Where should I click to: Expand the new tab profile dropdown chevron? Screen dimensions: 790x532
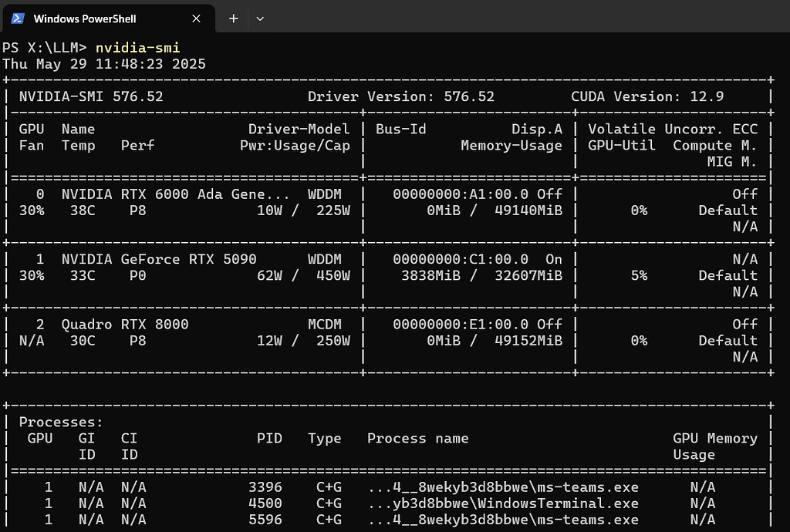[260, 18]
